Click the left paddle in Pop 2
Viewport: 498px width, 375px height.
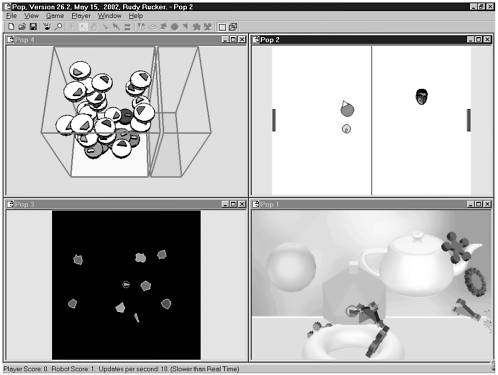pyautogui.click(x=274, y=120)
